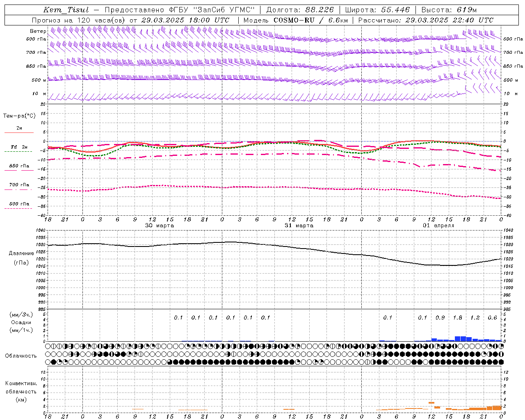The width and height of the screenshot is (525, 420).
Task: Click the "1.8" precipitation amount
Action: coord(457,317)
